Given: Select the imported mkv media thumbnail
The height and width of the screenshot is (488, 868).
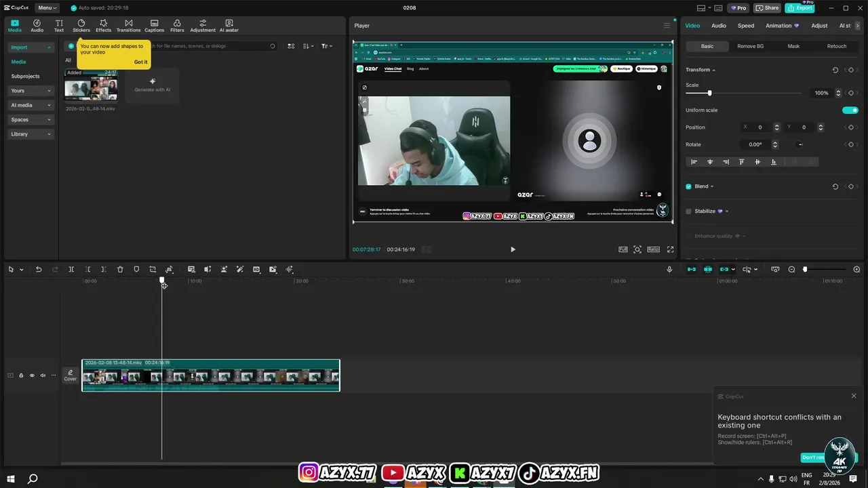Looking at the screenshot, I should coord(91,85).
